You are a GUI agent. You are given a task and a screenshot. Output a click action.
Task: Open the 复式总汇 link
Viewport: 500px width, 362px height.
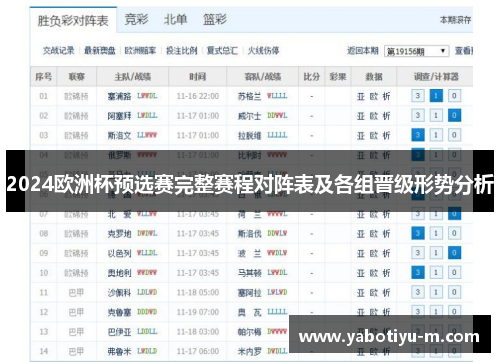click(222, 51)
